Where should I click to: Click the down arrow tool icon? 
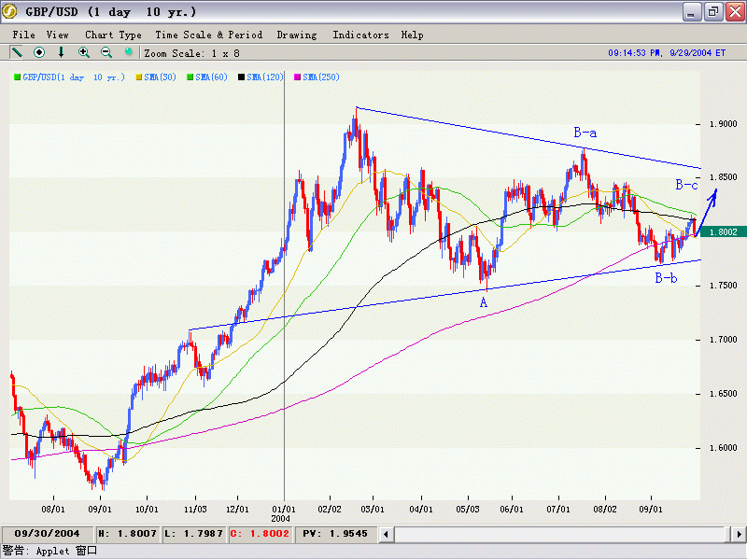click(x=61, y=52)
